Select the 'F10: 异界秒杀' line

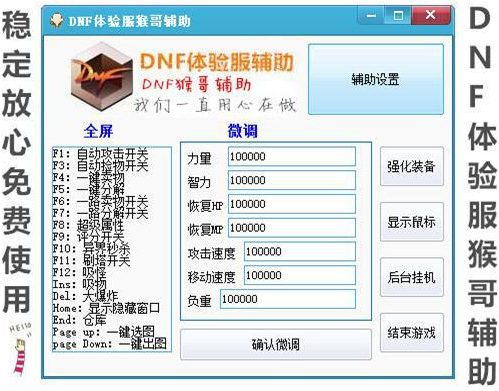[x=91, y=249]
